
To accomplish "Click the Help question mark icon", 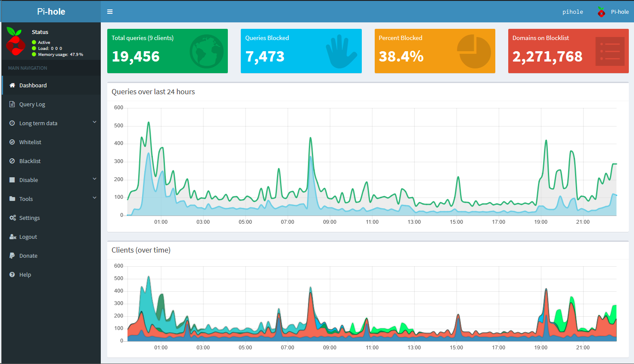I will pos(12,275).
